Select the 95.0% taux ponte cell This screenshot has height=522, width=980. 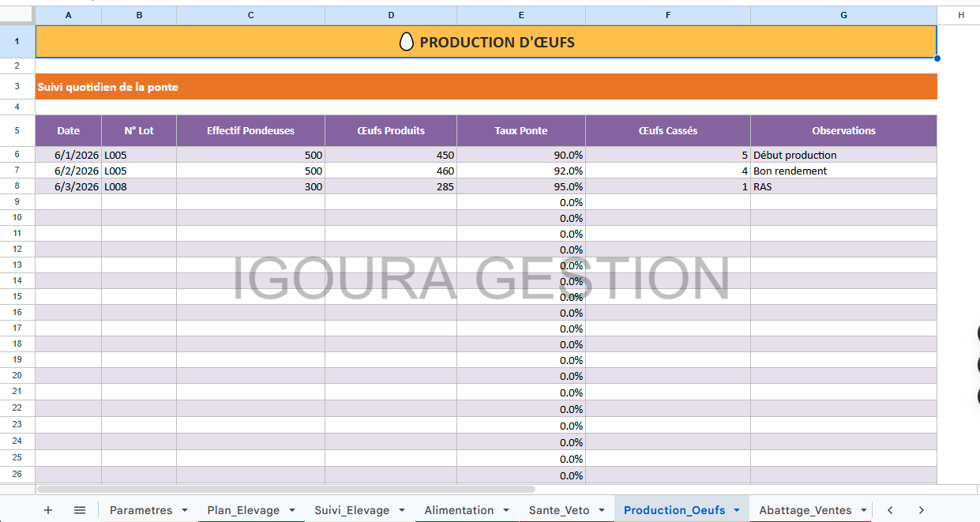pos(521,186)
